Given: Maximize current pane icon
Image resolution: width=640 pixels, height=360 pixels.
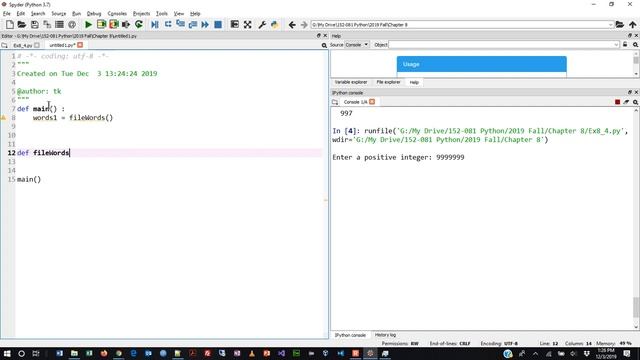Looking at the screenshot, I should (x=234, y=24).
